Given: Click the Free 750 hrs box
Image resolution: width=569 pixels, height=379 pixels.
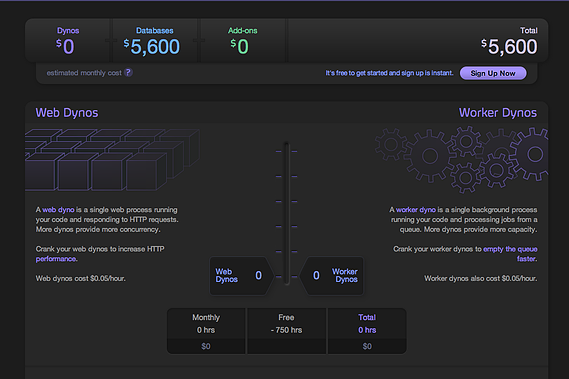Looking at the screenshot, I should point(286,331).
